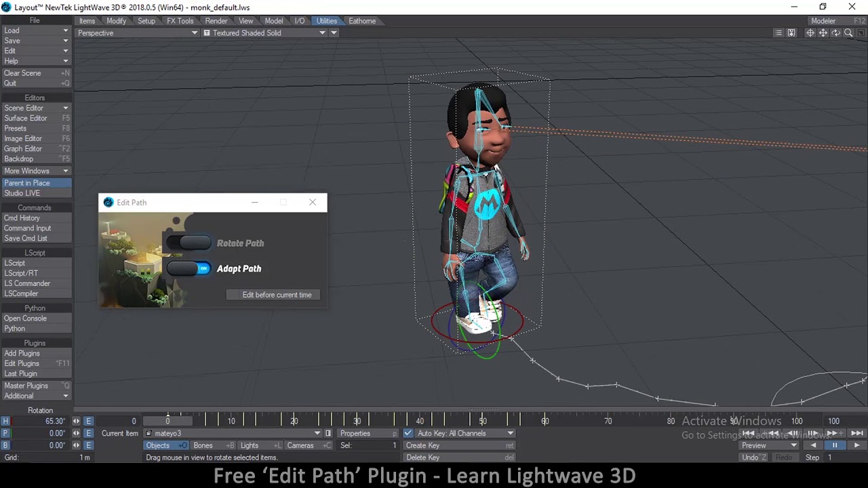This screenshot has height=488, width=868.
Task: Click the Undo button
Action: tap(753, 457)
